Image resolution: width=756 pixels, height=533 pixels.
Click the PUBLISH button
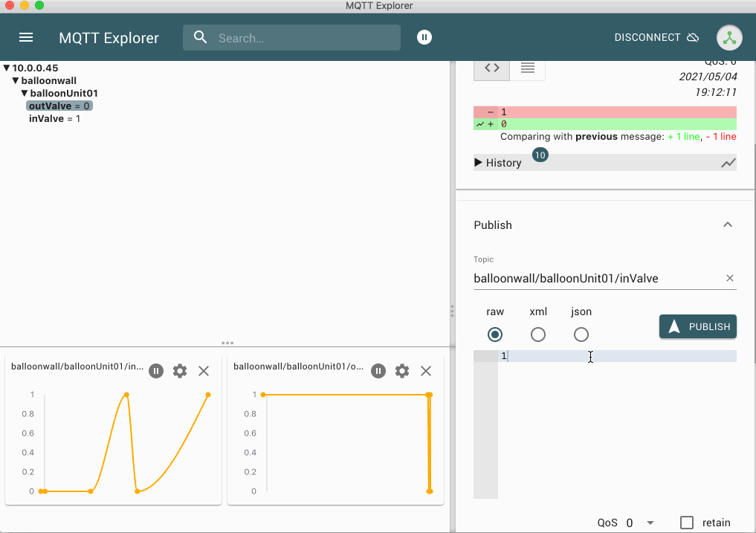[698, 326]
